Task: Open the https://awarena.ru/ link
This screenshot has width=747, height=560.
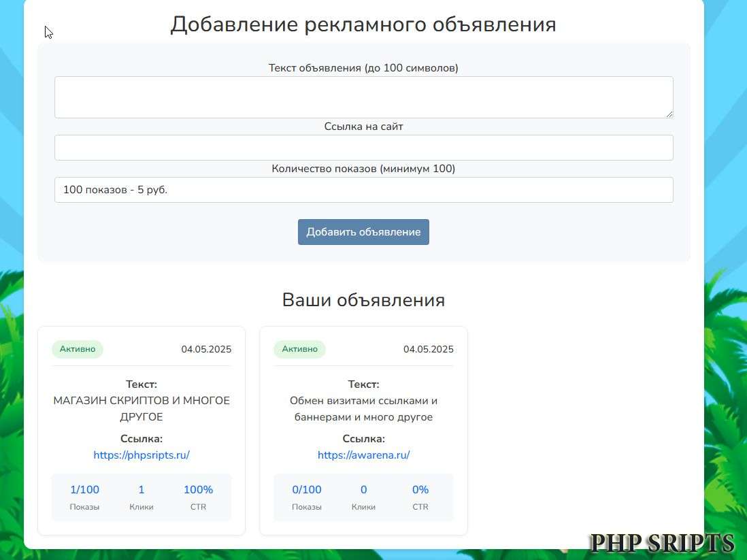Action: pos(363,455)
